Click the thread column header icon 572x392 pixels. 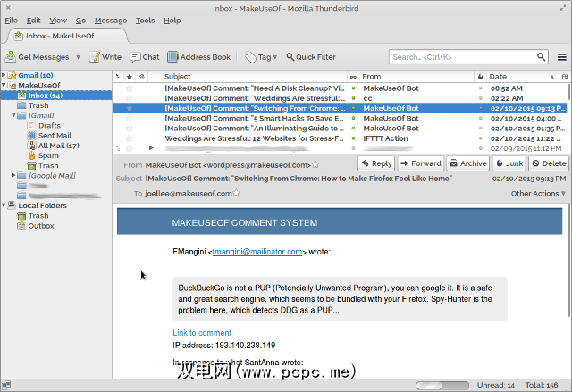[x=117, y=77]
